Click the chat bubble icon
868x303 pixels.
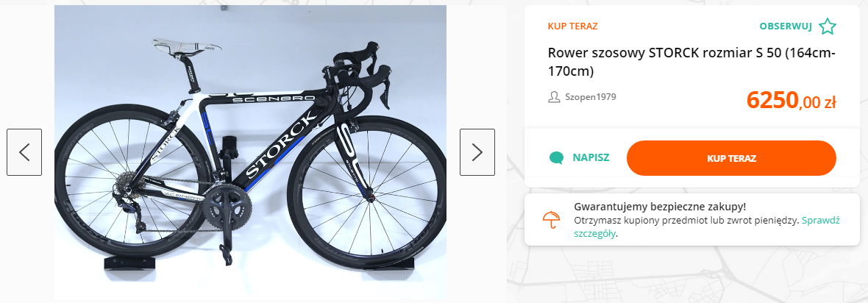[x=557, y=158]
